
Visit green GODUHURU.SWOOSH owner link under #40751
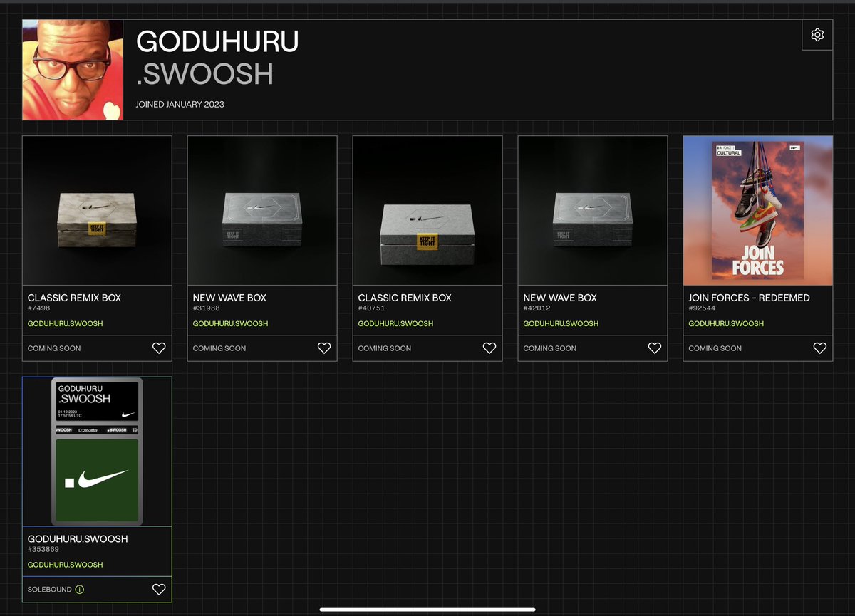(396, 324)
